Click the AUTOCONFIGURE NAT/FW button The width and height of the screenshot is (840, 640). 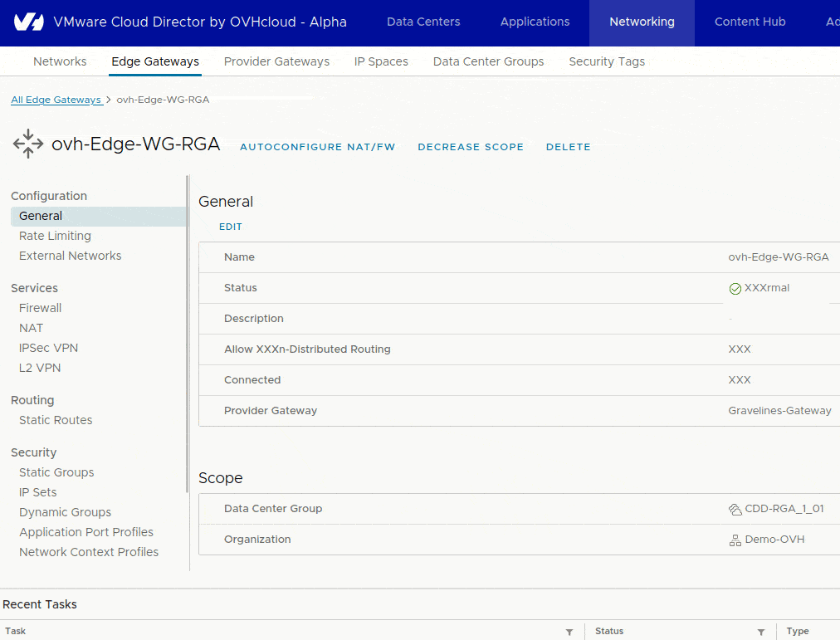coord(317,147)
